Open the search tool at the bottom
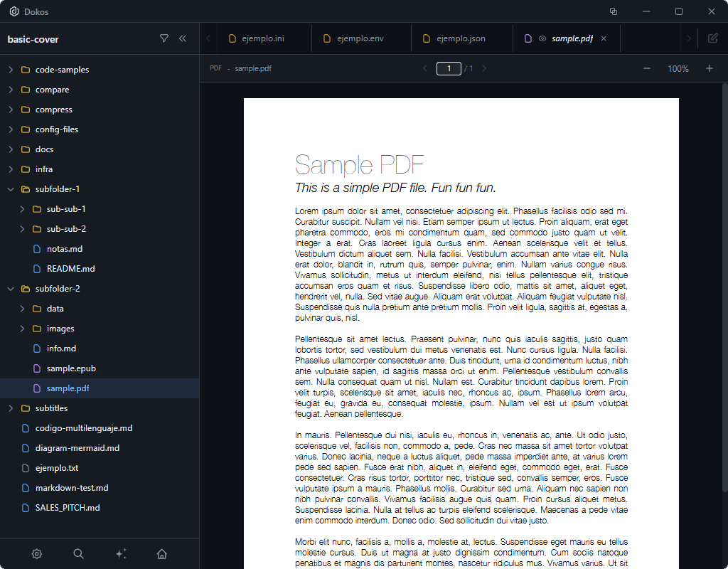 78,553
